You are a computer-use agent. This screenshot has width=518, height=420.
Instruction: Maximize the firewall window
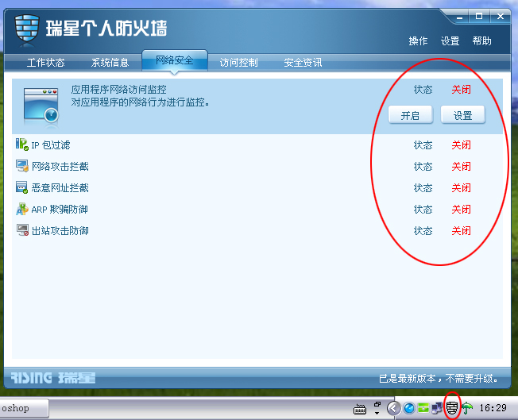[x=479, y=16]
